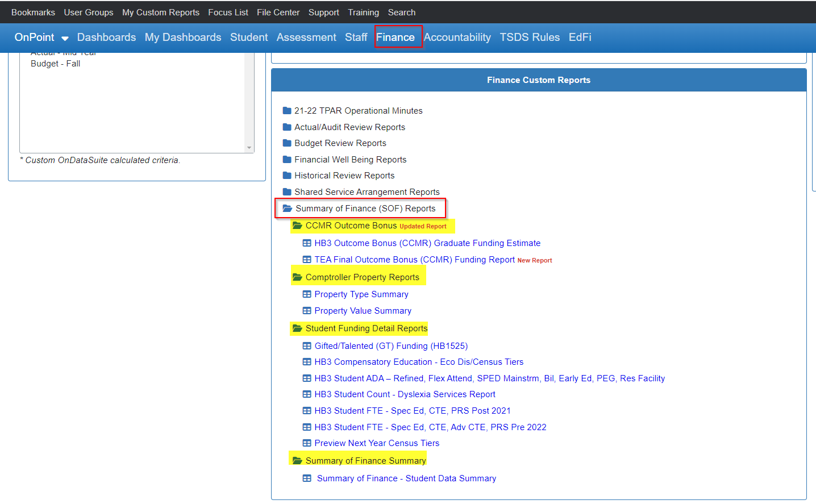Switch to the Accountability tab
This screenshot has height=504, width=816.
457,37
